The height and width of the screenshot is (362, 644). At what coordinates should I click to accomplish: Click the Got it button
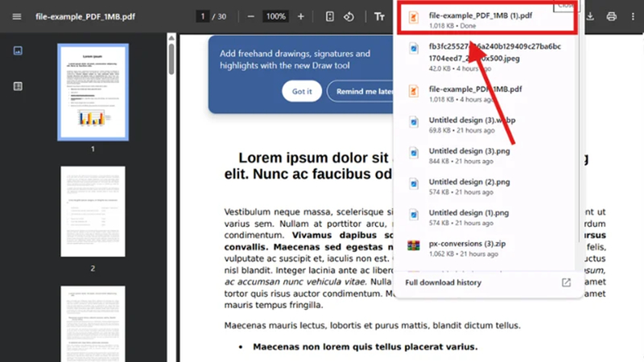coord(302,91)
